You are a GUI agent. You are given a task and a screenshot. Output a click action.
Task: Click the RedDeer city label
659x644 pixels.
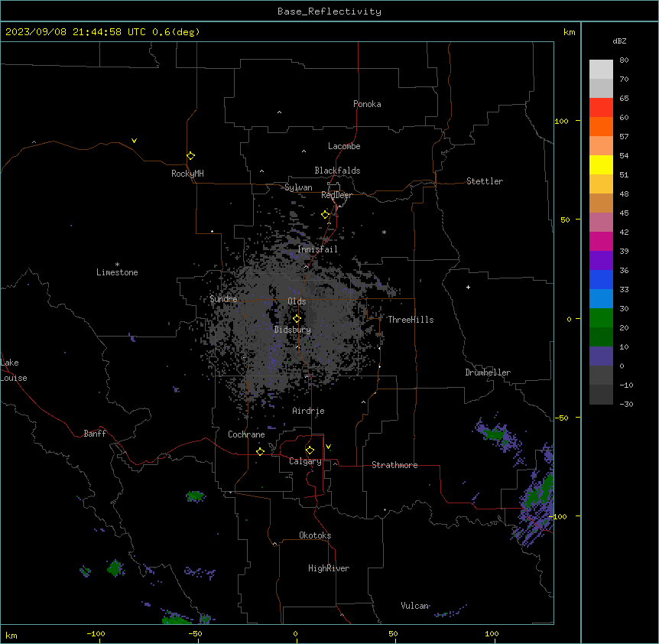tap(336, 195)
